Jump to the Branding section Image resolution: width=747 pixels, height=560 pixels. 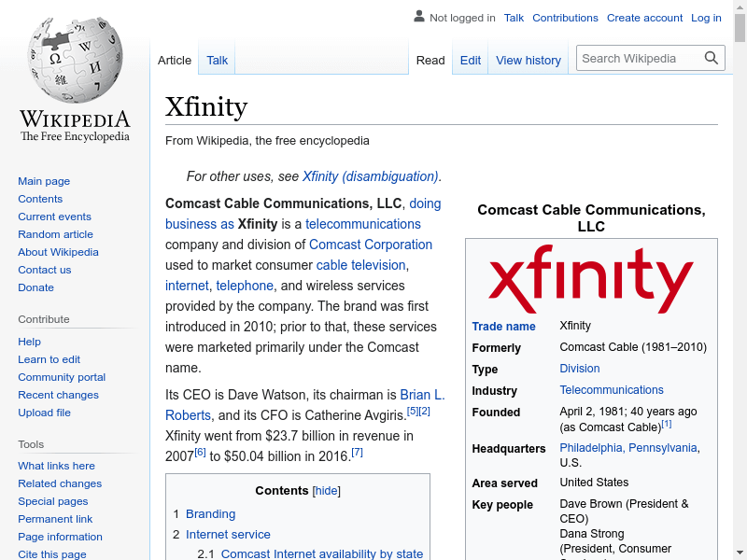coord(210,514)
